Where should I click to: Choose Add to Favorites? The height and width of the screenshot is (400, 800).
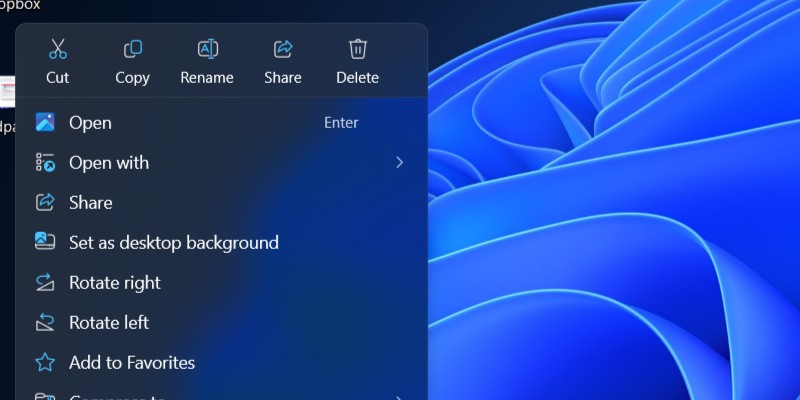[221, 362]
